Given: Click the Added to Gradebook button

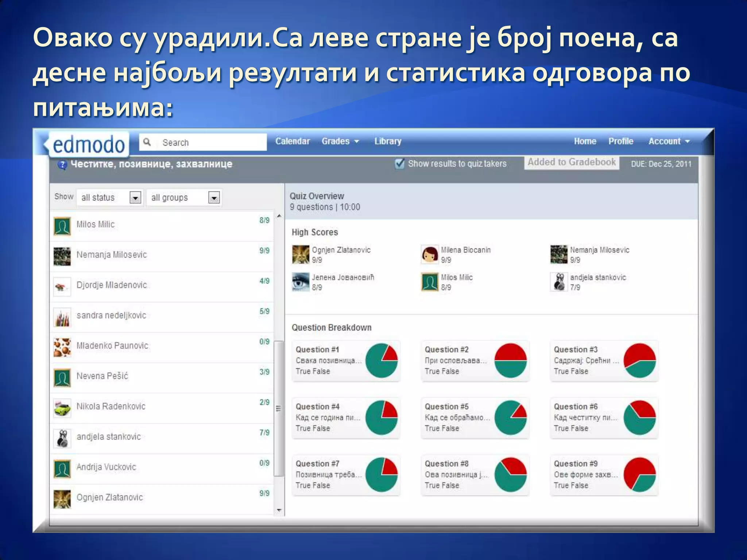Looking at the screenshot, I should click(x=572, y=162).
